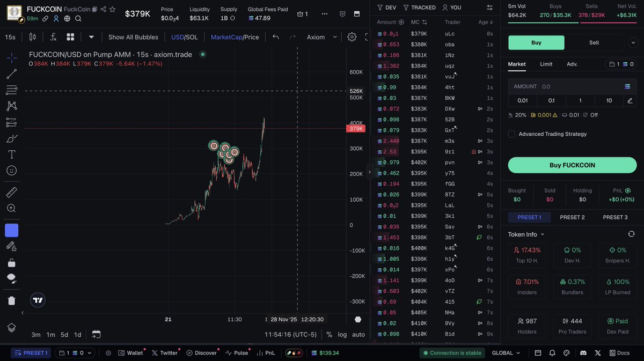The height and width of the screenshot is (361, 644).
Task: Open the 15s timeframe selector
Action: (x=10, y=37)
